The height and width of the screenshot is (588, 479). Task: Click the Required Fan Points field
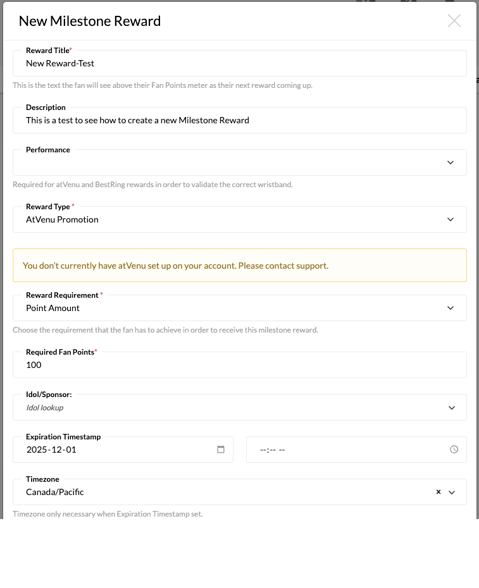pyautogui.click(x=240, y=365)
